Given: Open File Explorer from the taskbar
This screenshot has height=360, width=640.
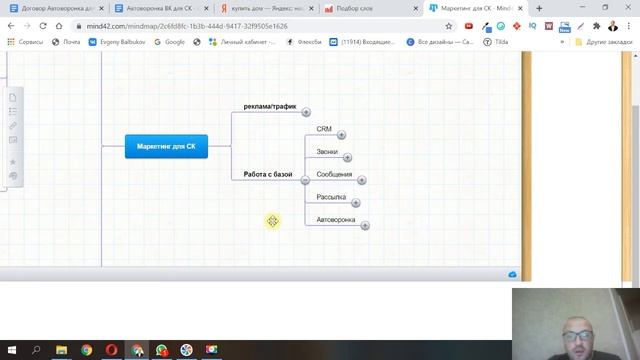Looking at the screenshot, I should (x=62, y=350).
